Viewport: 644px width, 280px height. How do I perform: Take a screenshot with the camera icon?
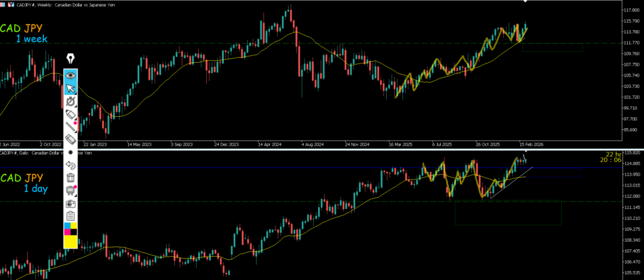pyautogui.click(x=70, y=203)
